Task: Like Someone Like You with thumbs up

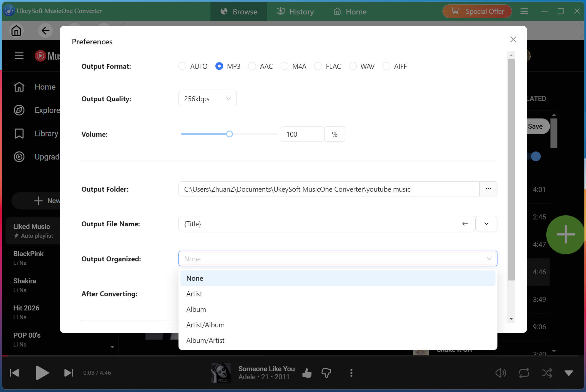Action: [307, 373]
